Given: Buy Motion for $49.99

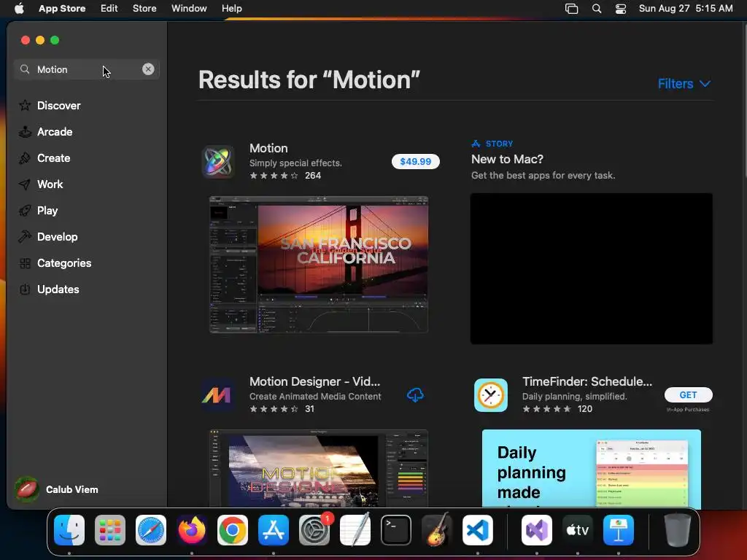Looking at the screenshot, I should pos(415,161).
